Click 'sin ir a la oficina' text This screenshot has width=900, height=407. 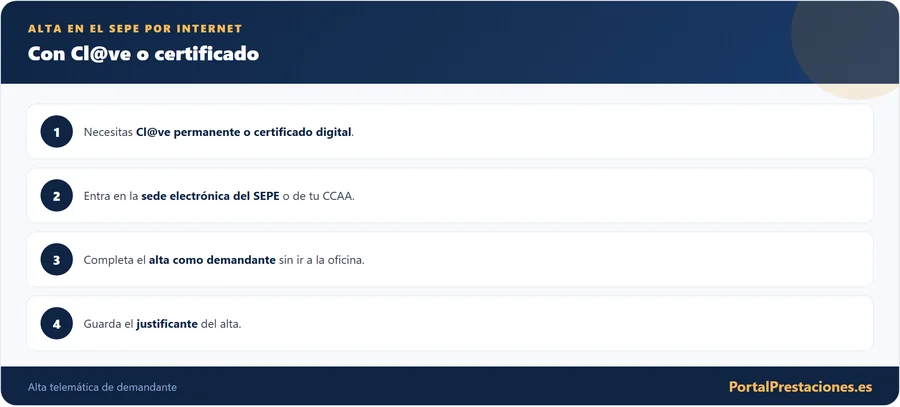[x=320, y=259]
